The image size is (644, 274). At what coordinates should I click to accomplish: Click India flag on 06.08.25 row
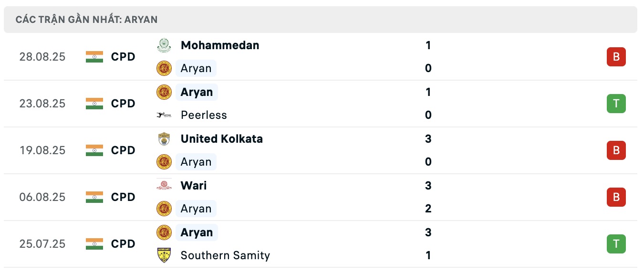click(94, 197)
